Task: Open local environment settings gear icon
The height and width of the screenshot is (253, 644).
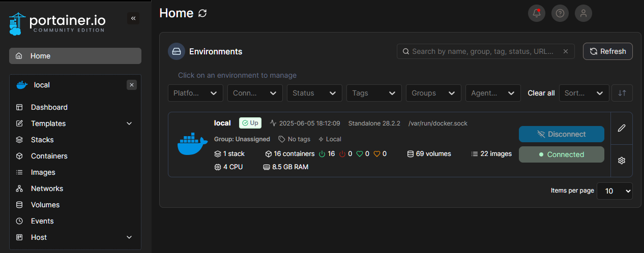Action: click(x=622, y=161)
